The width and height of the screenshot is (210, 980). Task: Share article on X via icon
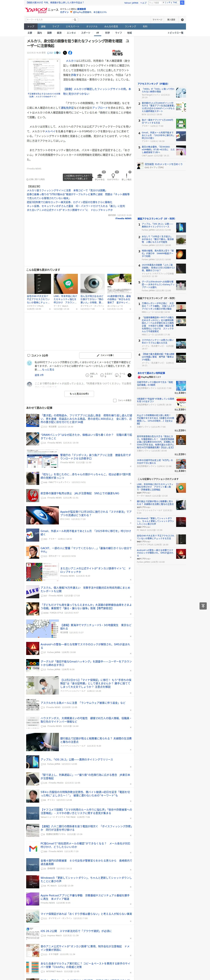pos(65,53)
